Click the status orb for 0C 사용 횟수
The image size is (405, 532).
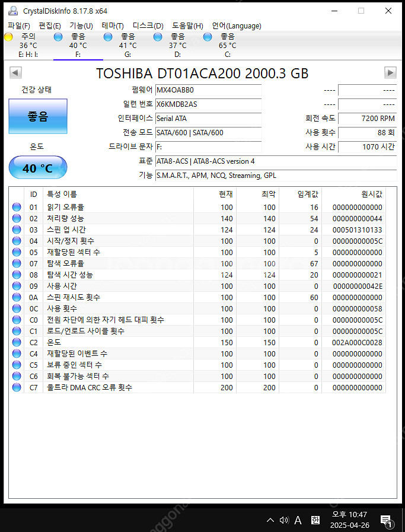[x=16, y=308]
